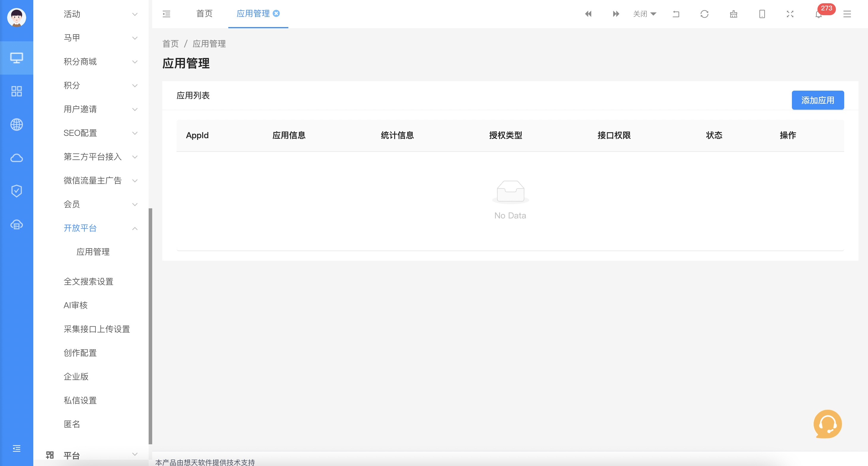Toggle fullscreen with the expand icon

790,14
